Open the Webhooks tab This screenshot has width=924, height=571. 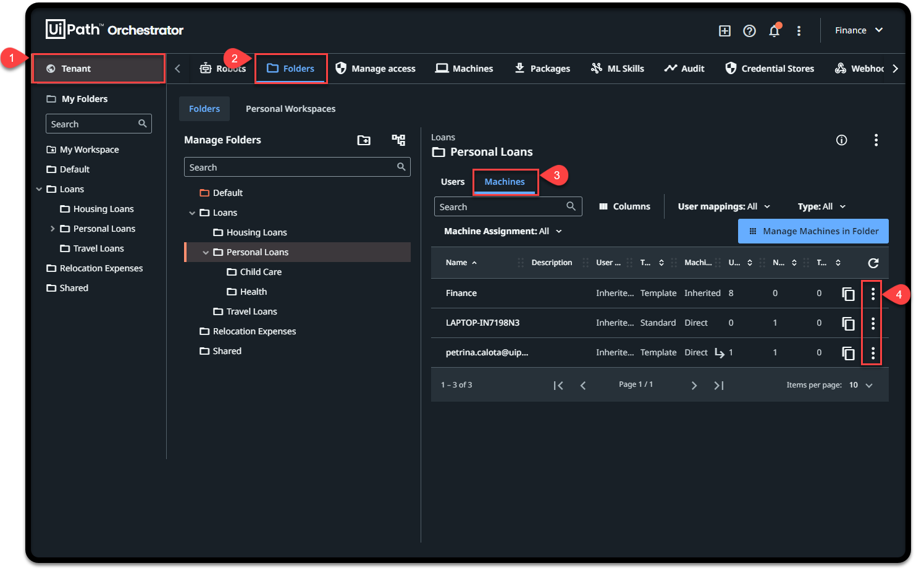click(859, 69)
